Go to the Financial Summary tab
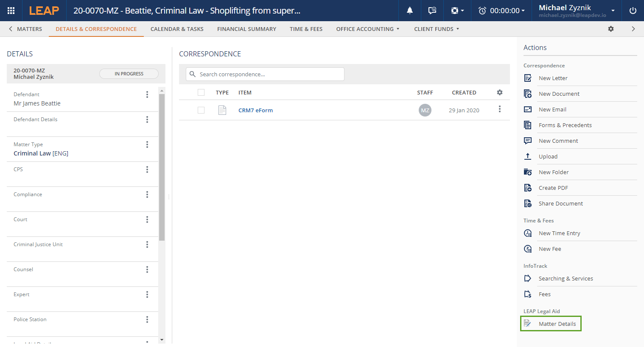Viewport: 644px width, 347px height. [x=246, y=29]
